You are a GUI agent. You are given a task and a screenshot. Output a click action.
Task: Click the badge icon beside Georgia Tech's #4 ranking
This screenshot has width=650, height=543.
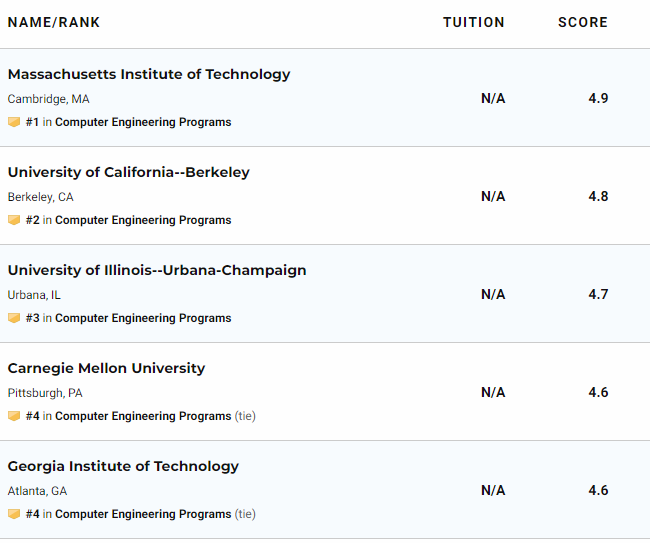(x=14, y=514)
